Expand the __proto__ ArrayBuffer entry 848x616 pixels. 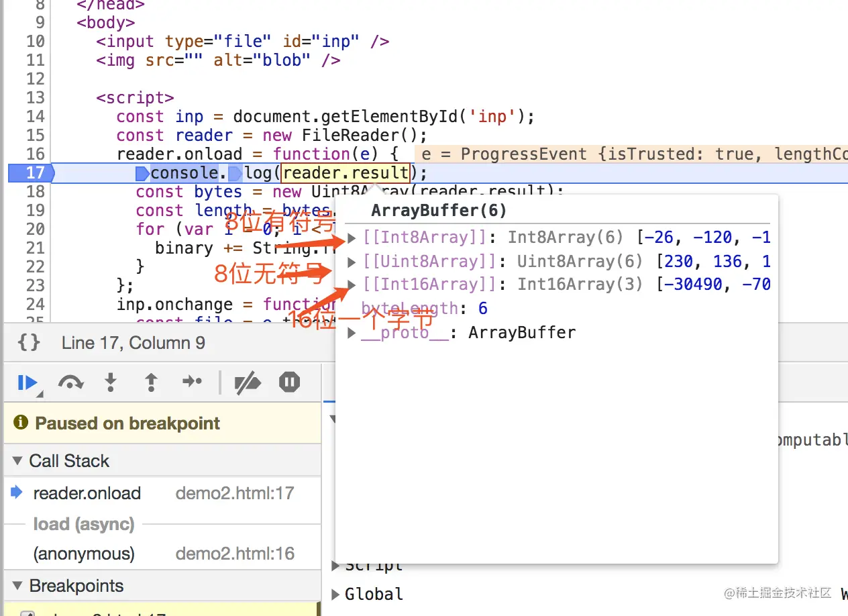click(352, 333)
